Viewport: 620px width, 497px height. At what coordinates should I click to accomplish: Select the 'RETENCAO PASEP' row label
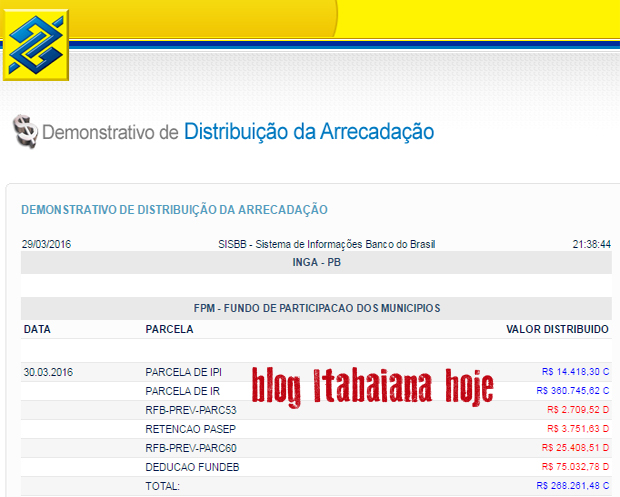[x=191, y=429]
